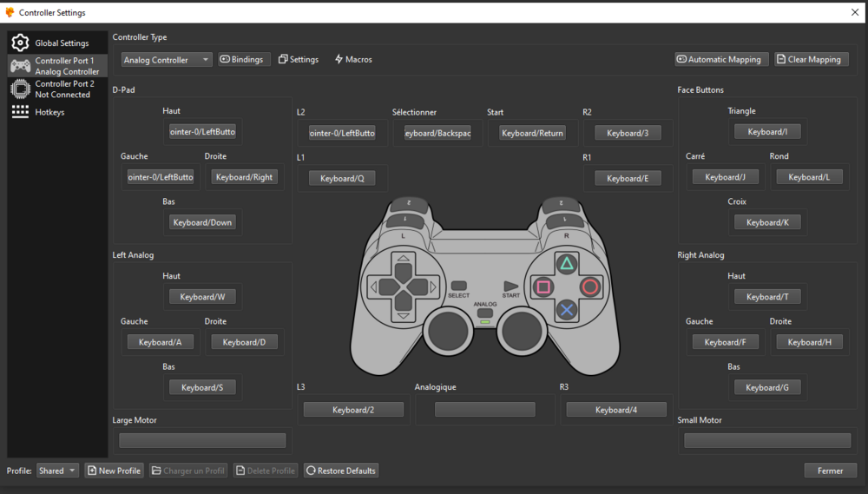Rebind Start button set to Keyboard/Return
The width and height of the screenshot is (868, 494).
click(x=533, y=133)
